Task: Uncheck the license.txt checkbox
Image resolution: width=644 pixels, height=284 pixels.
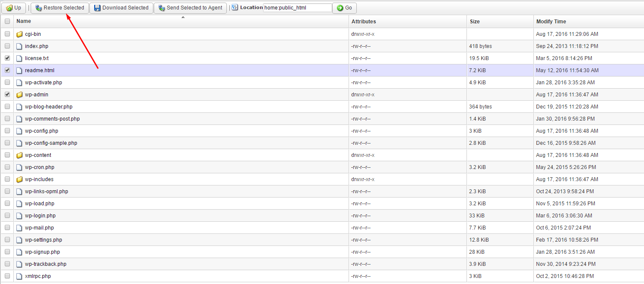Action: tap(7, 58)
